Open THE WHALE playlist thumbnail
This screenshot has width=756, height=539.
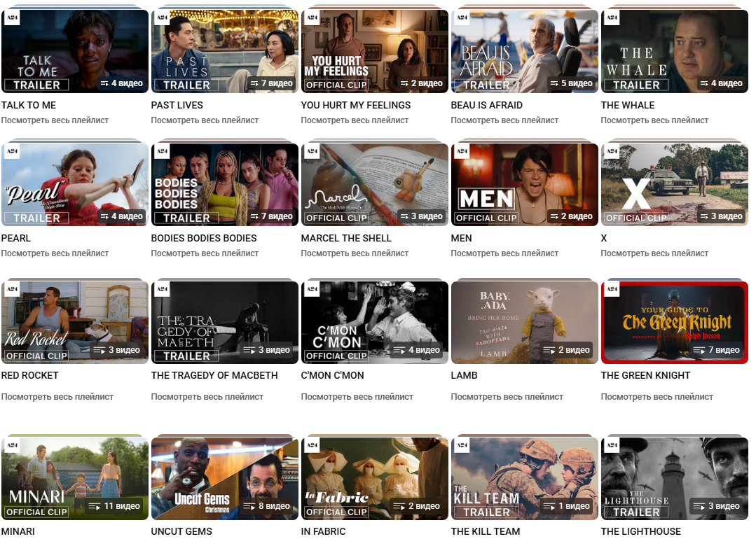pos(675,52)
